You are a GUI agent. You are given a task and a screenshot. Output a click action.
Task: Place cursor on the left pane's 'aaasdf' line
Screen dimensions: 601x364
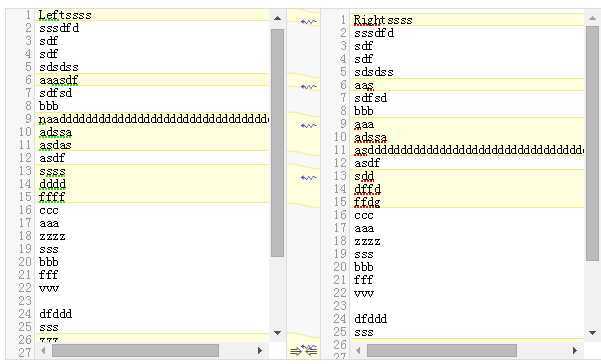pyautogui.click(x=152, y=80)
